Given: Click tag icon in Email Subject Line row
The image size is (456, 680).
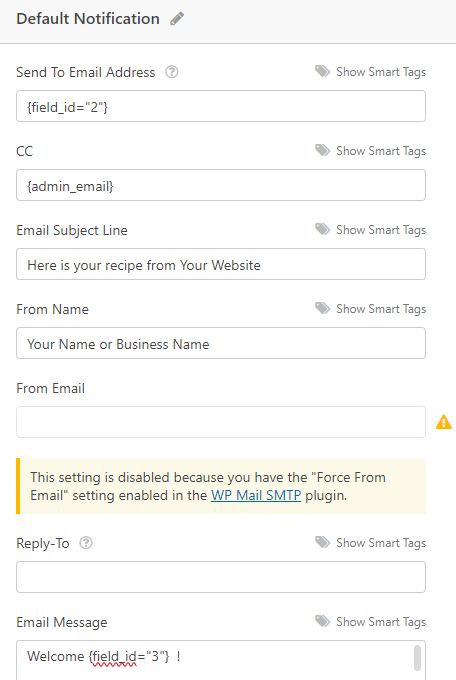Looking at the screenshot, I should tap(322, 229).
